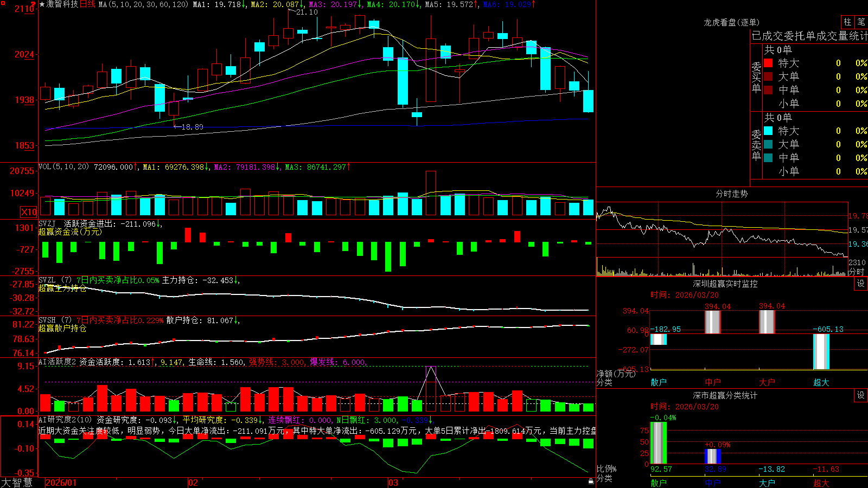Click the 中户 bar showing 394.04
Image resolution: width=868 pixels, height=488 pixels.
coord(713,322)
